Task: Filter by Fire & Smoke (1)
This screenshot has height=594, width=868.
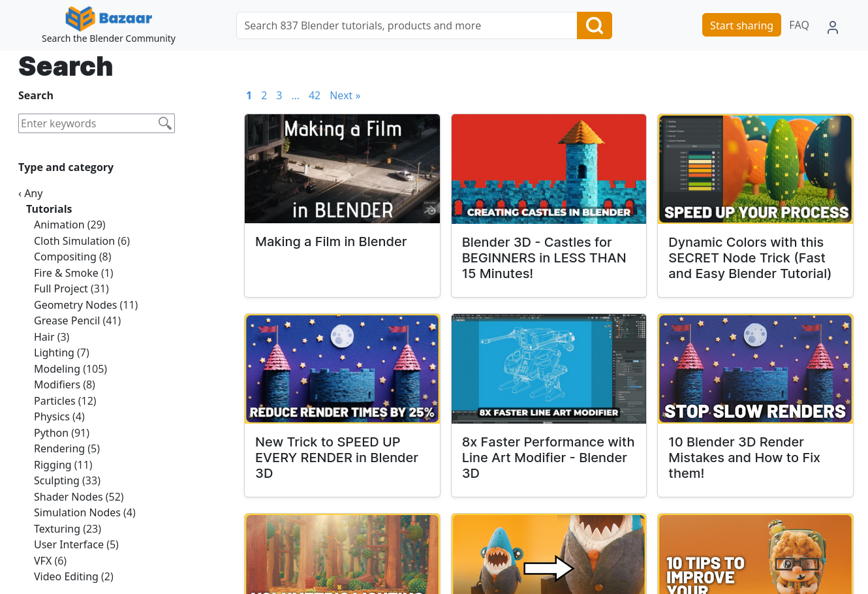Action: pyautogui.click(x=74, y=273)
